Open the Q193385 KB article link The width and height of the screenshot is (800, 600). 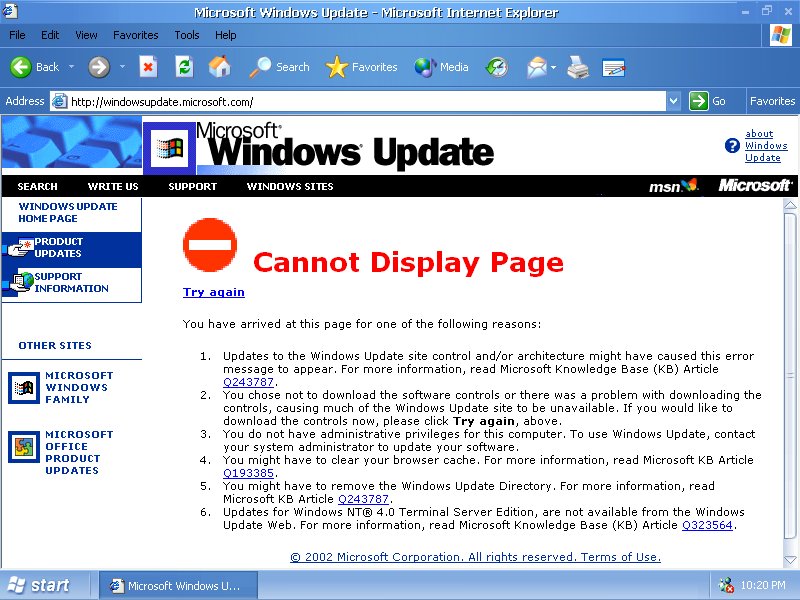point(248,473)
